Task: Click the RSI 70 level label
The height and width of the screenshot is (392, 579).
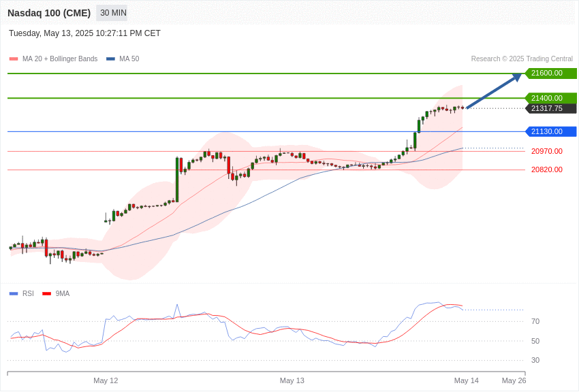Action: tap(535, 322)
